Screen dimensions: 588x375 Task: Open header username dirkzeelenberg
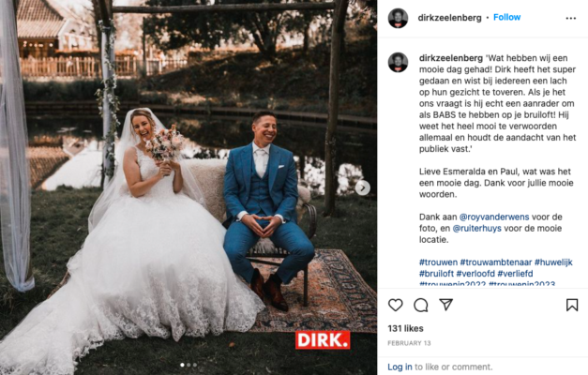[449, 18]
